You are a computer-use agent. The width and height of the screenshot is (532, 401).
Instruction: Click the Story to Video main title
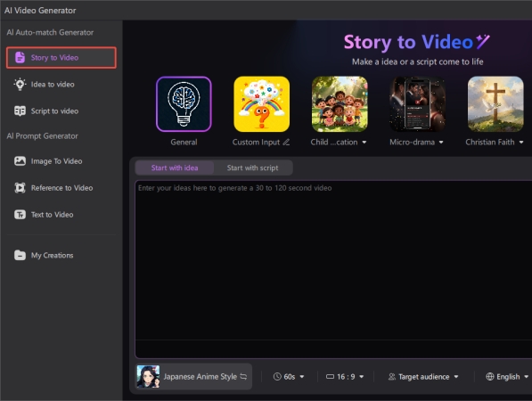click(408, 42)
